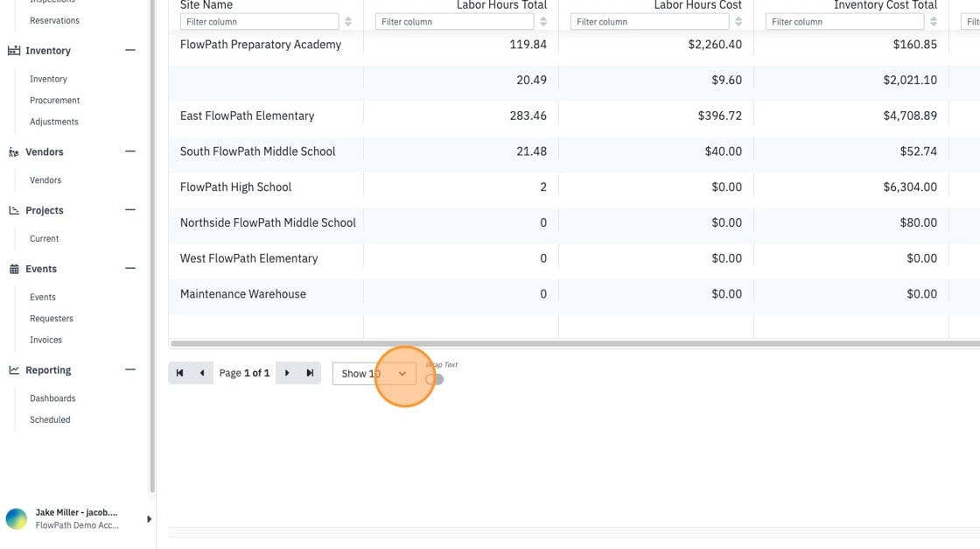
Task: Collapse the Projects sidebar section
Action: 130,209
